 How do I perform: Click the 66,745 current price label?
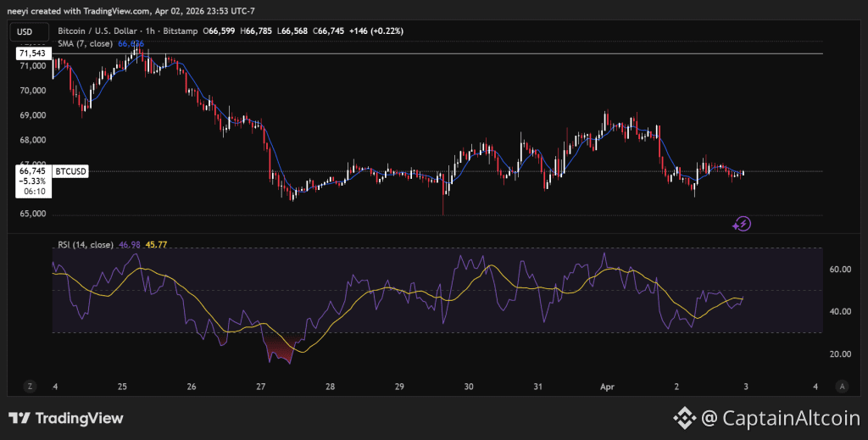[x=31, y=170]
